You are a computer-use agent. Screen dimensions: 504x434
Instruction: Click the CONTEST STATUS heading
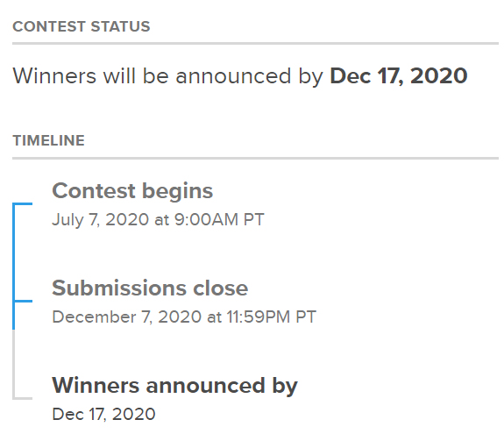[x=82, y=26]
